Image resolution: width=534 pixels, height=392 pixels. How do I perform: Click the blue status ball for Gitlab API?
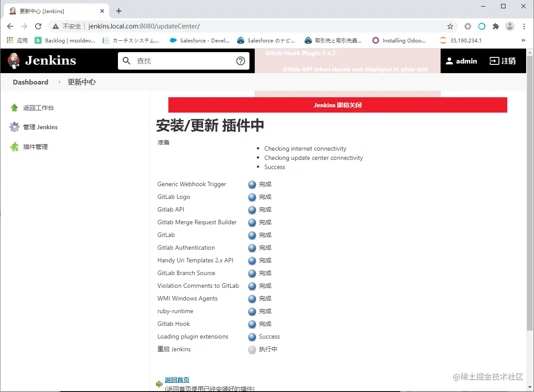[252, 210]
